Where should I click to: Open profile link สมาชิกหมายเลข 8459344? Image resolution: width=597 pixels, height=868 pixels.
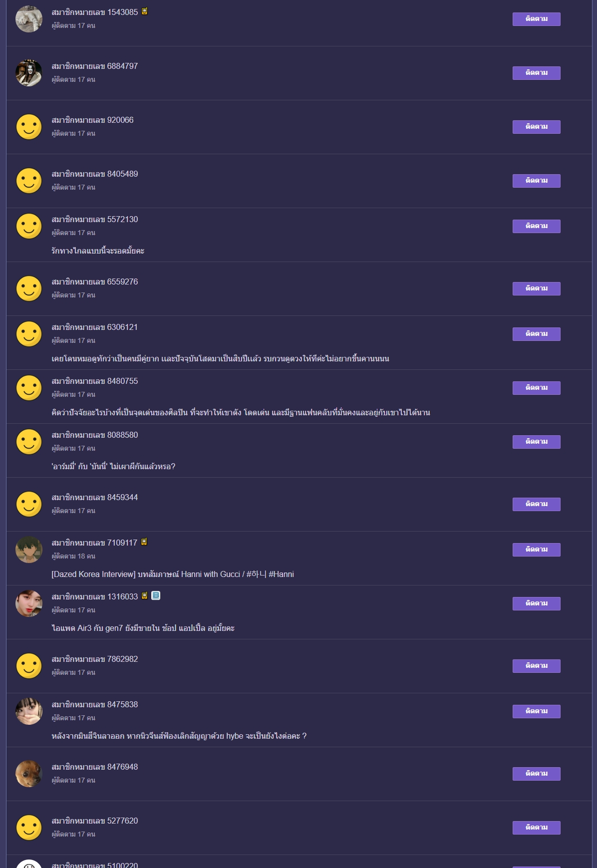[x=95, y=498]
